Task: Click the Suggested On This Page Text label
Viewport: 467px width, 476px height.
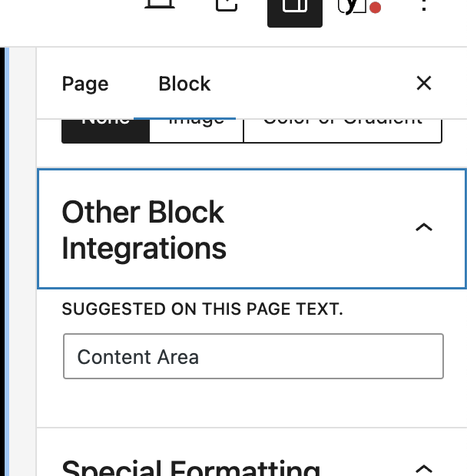Action: pos(203,309)
